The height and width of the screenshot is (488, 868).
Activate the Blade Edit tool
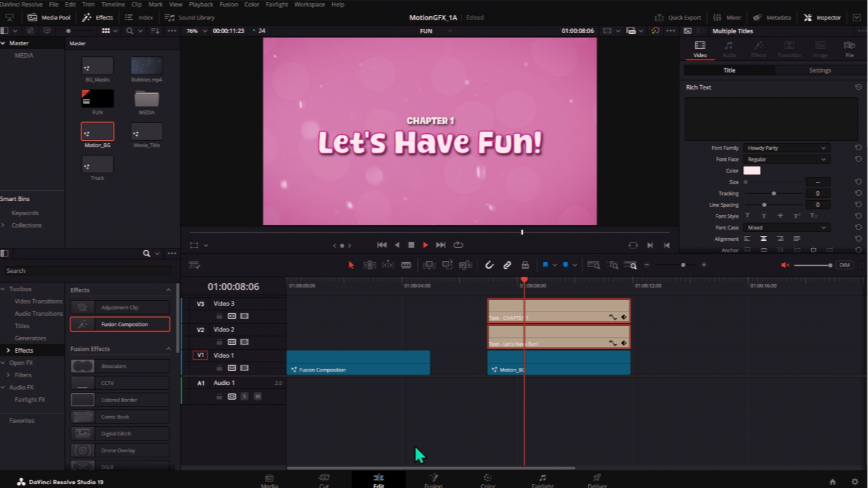[x=406, y=265]
